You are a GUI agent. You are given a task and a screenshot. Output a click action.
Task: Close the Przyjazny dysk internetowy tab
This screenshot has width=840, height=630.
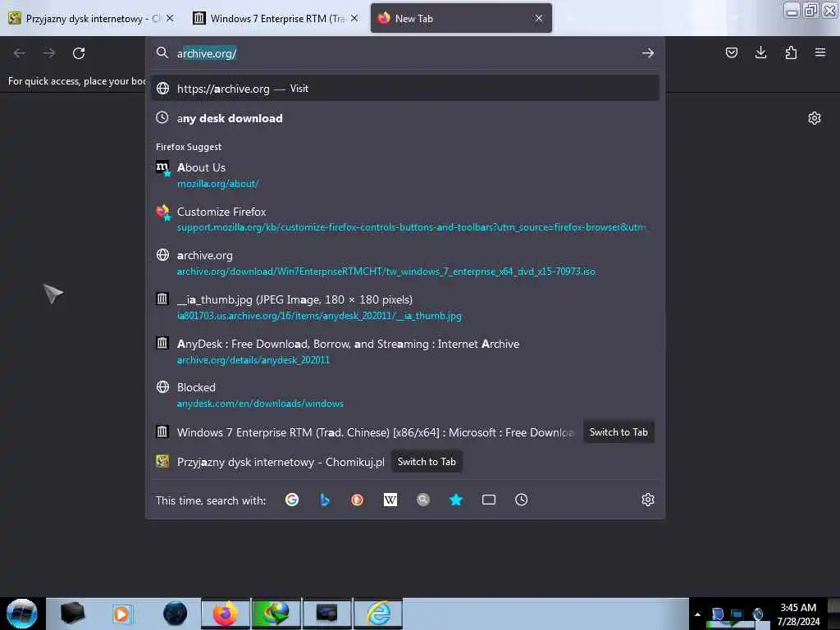(170, 18)
